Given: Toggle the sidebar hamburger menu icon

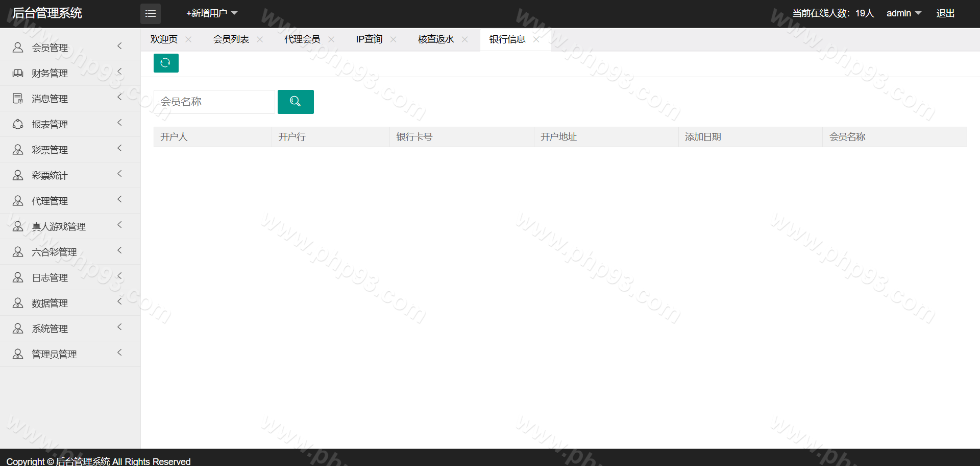Looking at the screenshot, I should point(151,14).
